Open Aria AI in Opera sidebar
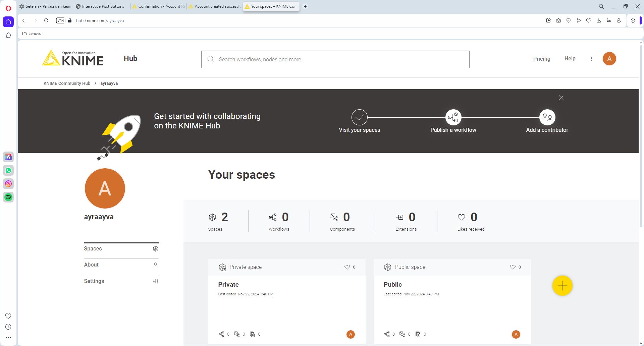This screenshot has width=644, height=346. click(8, 157)
